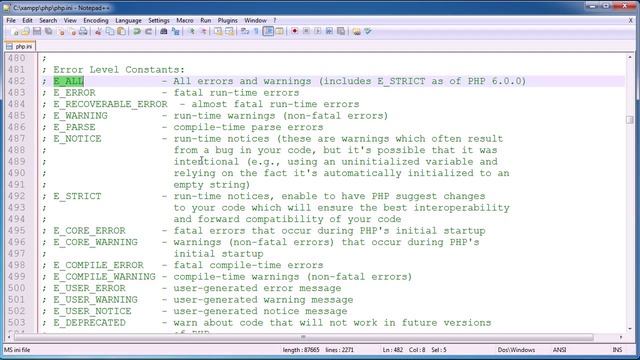Click the horizontal scrollbar left arrow
This screenshot has height=360, width=640.
coord(8,337)
